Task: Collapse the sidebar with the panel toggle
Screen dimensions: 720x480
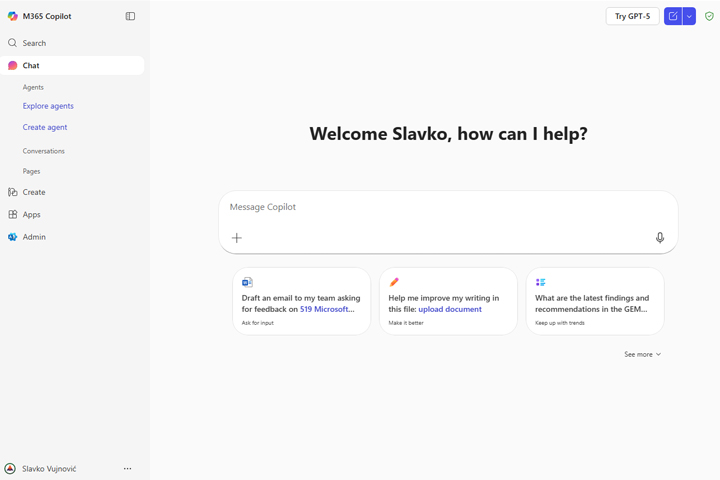Action: [130, 16]
